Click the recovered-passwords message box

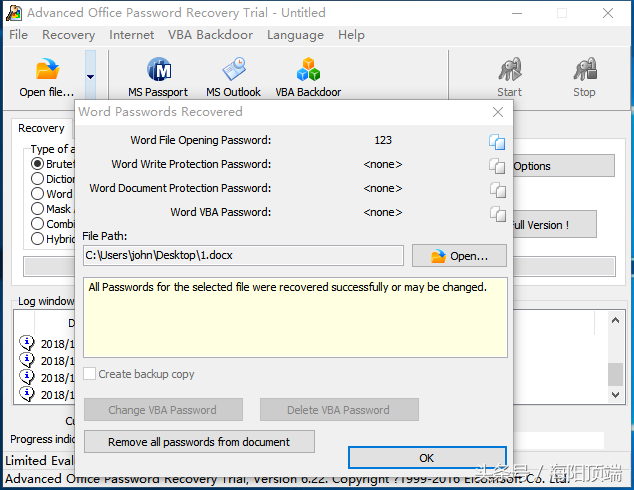tap(295, 317)
